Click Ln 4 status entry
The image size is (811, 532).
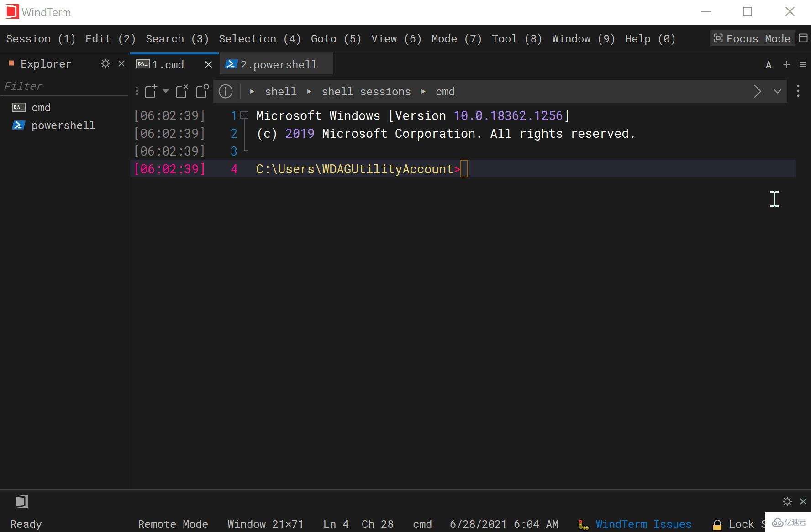(x=336, y=524)
